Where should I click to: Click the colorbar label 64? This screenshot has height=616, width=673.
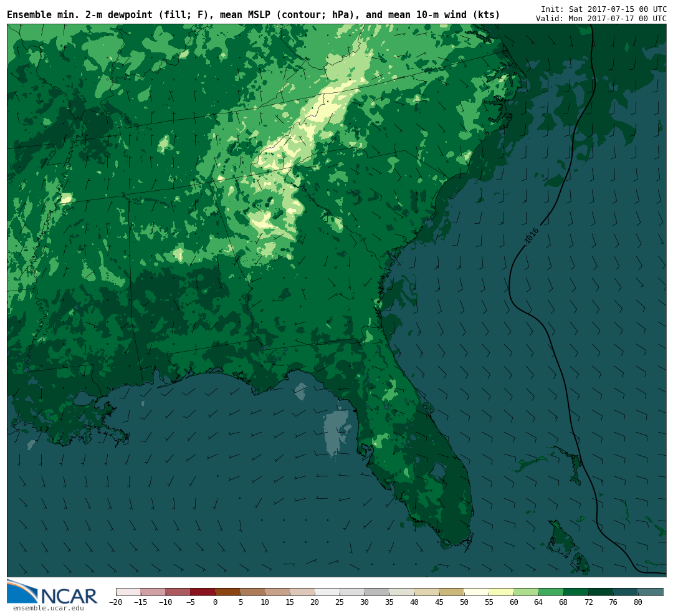pyautogui.click(x=538, y=602)
